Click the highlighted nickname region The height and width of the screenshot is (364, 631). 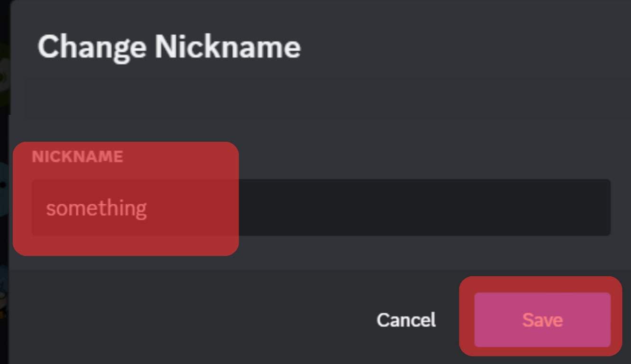pyautogui.click(x=126, y=199)
